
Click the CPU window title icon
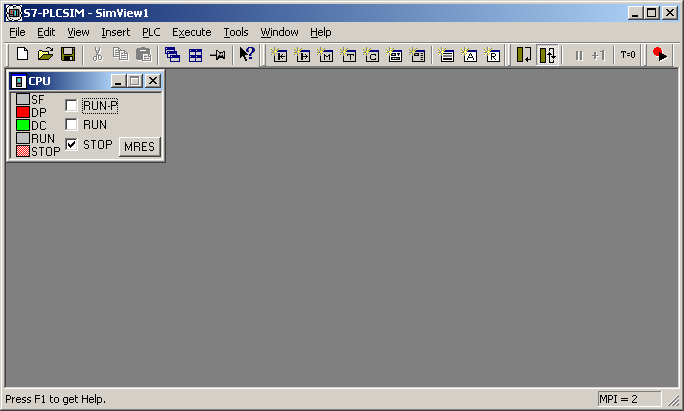coord(18,81)
